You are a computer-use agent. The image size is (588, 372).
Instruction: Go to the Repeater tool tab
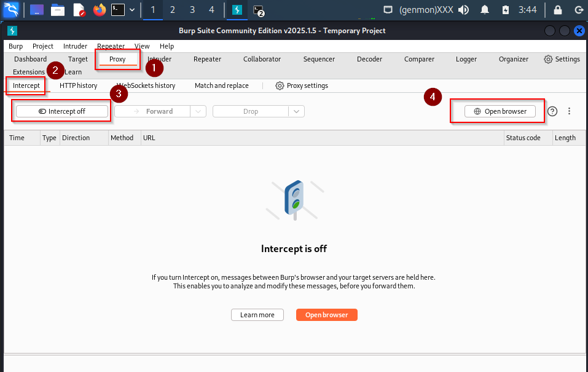[x=208, y=59]
